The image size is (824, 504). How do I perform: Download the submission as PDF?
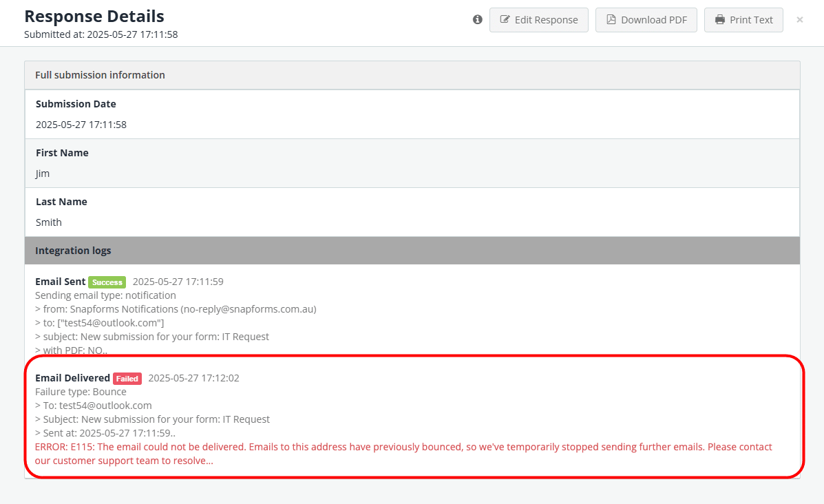click(646, 20)
